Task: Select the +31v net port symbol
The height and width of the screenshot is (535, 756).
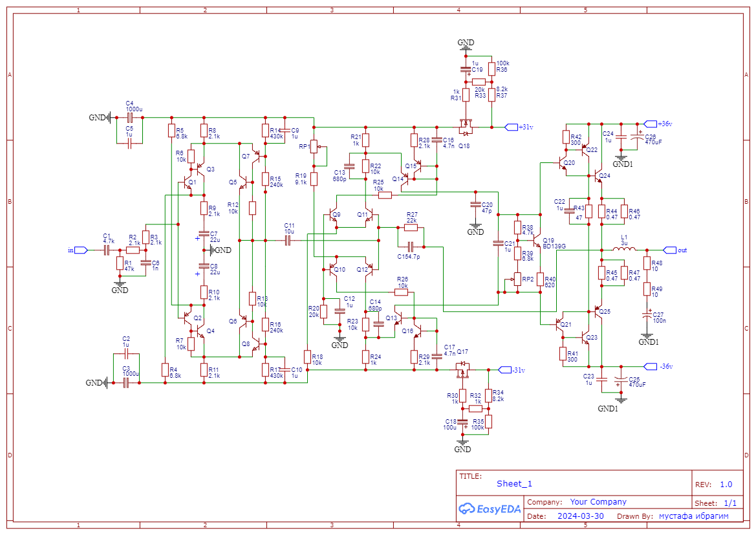Action: (511, 127)
